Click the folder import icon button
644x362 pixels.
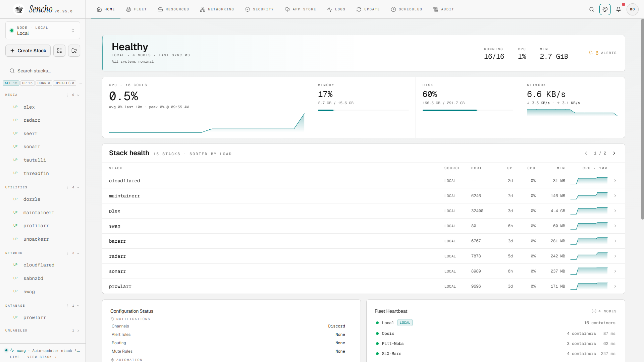(x=74, y=51)
